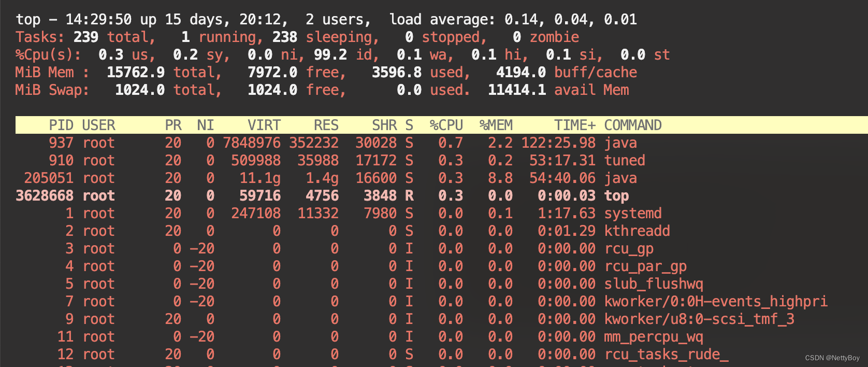Screen dimensions: 868x367
Task: Click the 238 sleeping tasks value
Action: click(285, 37)
